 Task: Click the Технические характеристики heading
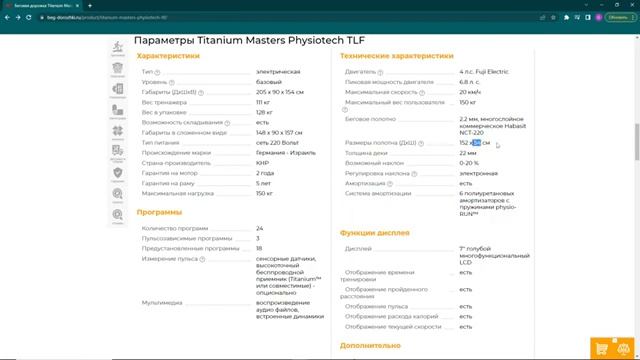point(396,56)
